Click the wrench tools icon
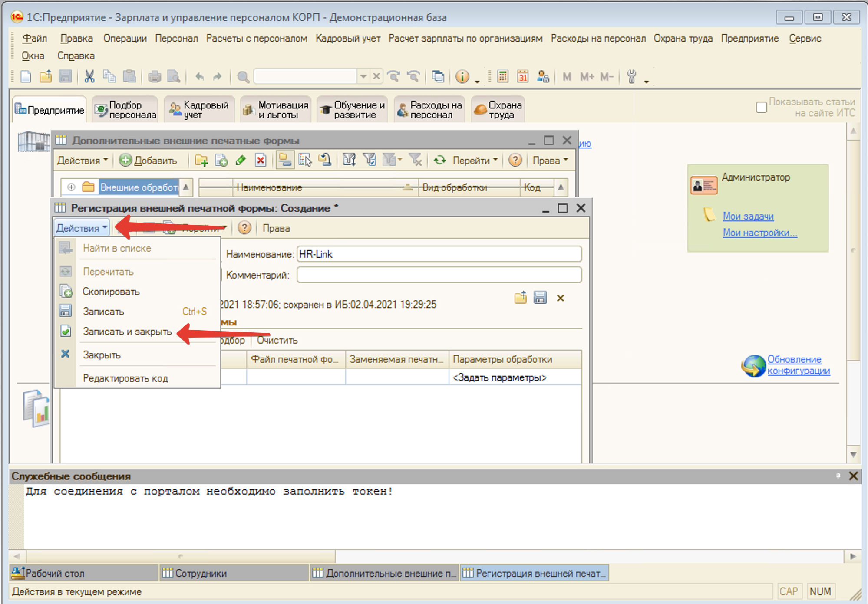Image resolution: width=868 pixels, height=604 pixels. pos(632,77)
